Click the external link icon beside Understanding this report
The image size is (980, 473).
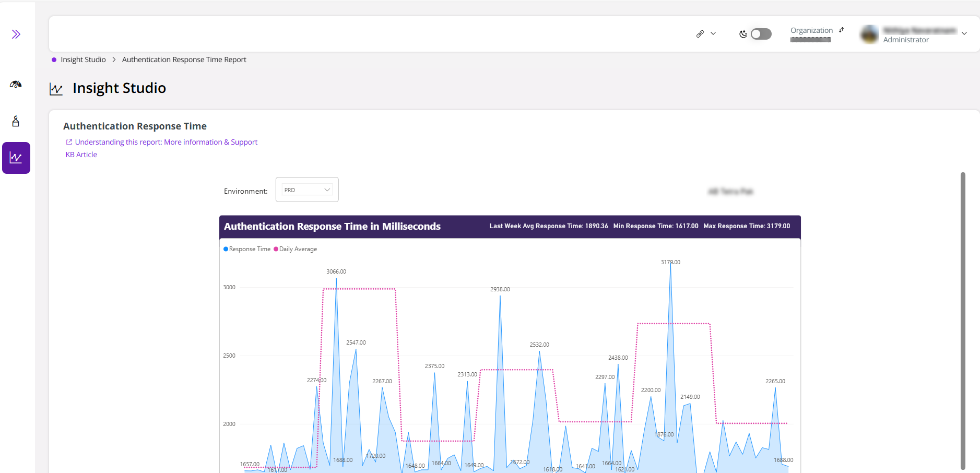(x=69, y=142)
